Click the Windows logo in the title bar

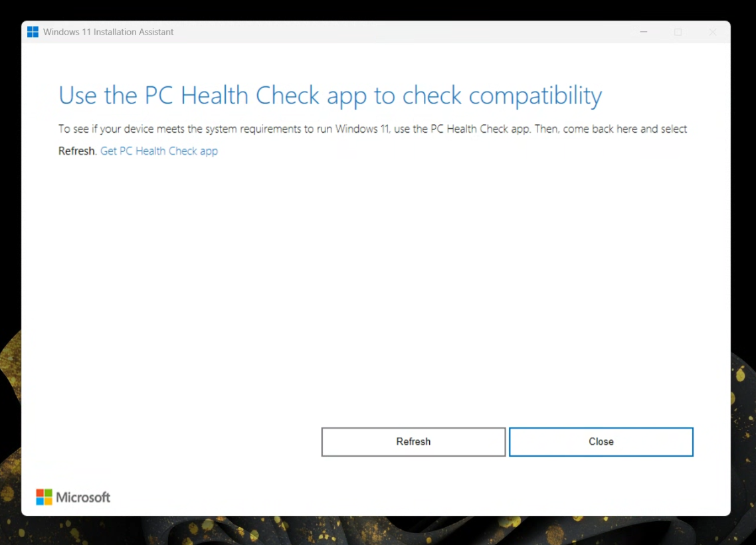coord(33,32)
